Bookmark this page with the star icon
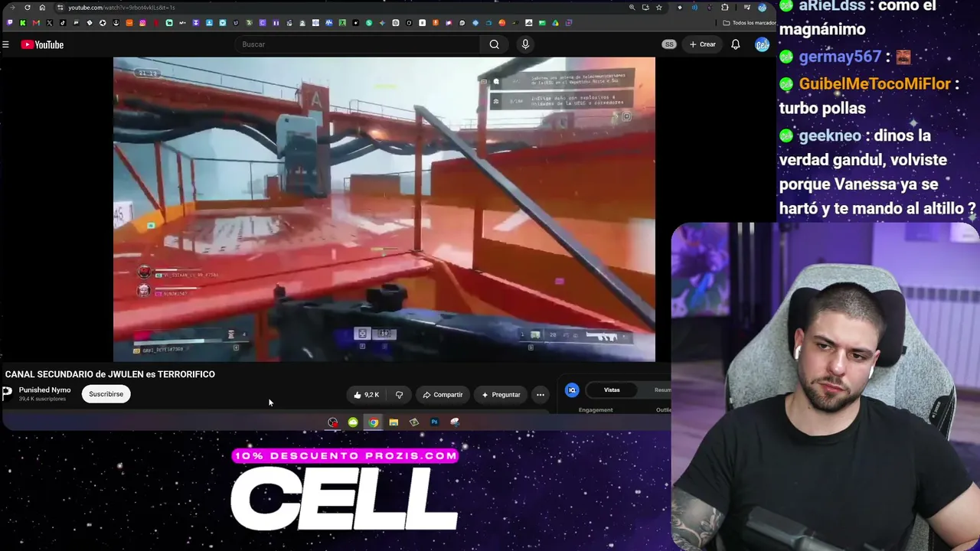This screenshot has width=980, height=551. click(658, 8)
